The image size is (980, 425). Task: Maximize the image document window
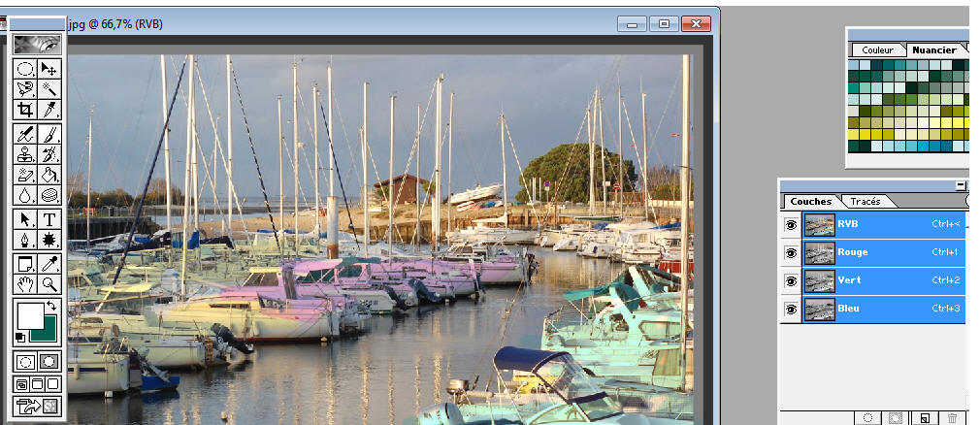[664, 23]
